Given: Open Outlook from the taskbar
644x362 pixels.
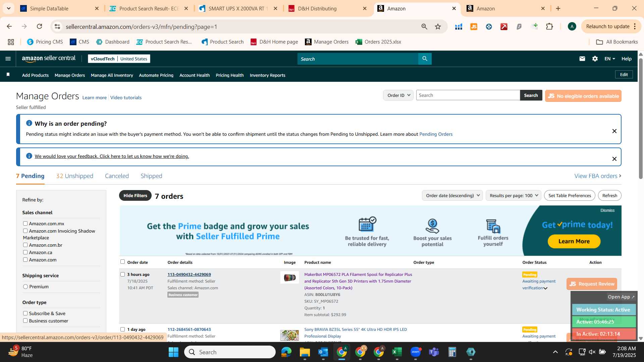Looking at the screenshot, I should (323, 352).
